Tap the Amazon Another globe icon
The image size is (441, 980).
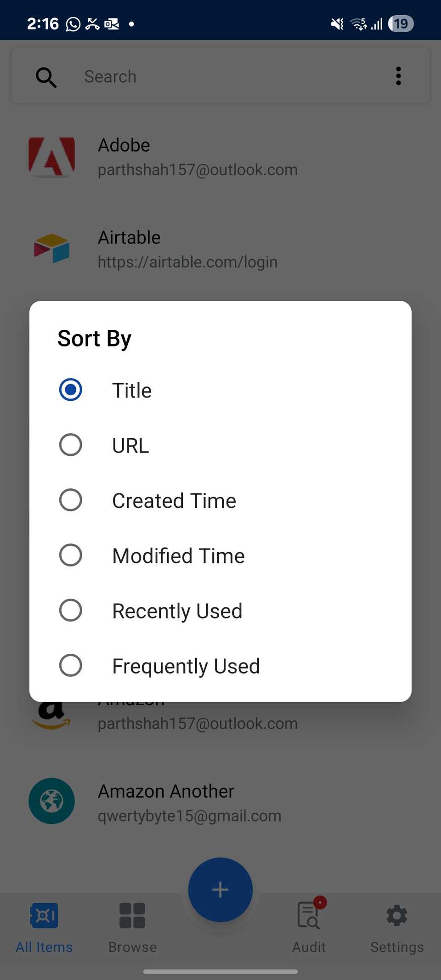pyautogui.click(x=51, y=801)
